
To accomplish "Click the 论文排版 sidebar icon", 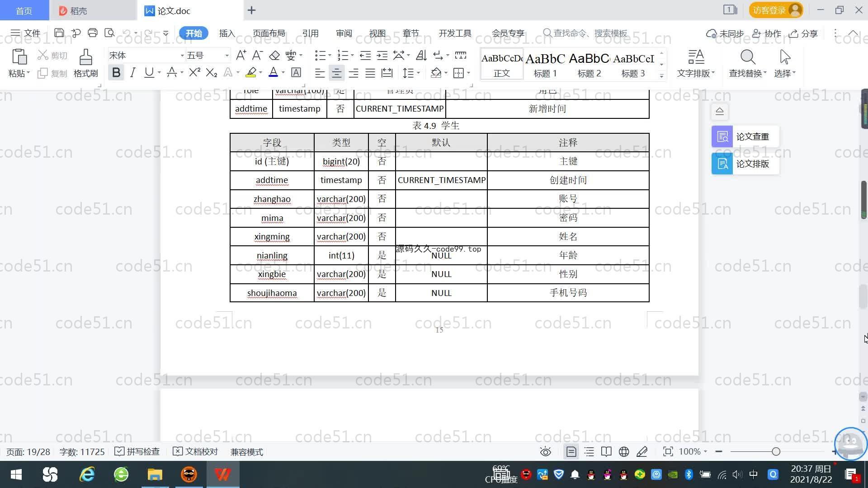I will tap(722, 164).
